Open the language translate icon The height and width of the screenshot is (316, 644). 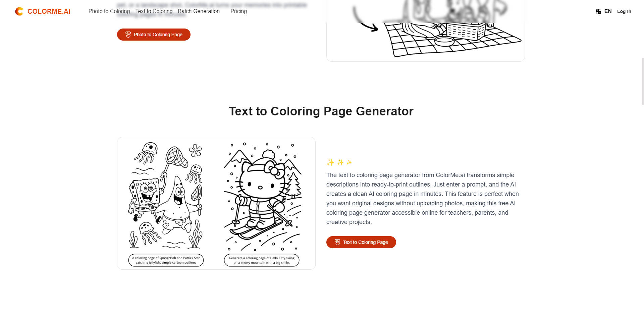point(598,11)
